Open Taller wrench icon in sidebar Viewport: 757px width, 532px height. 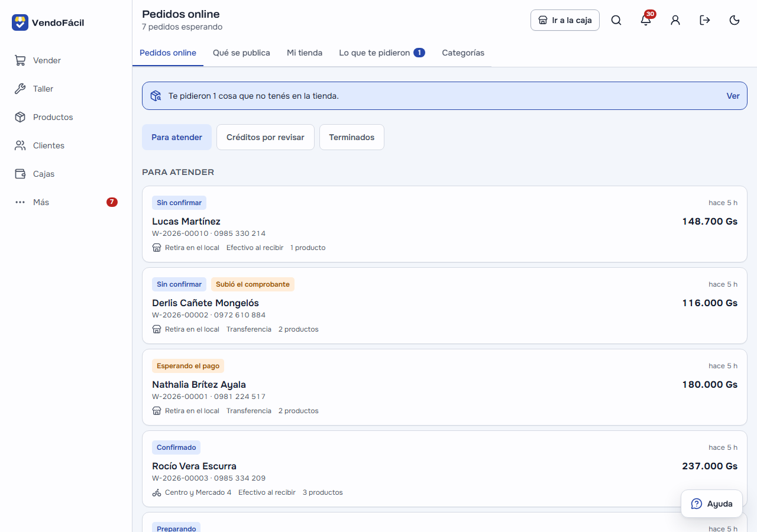20,89
